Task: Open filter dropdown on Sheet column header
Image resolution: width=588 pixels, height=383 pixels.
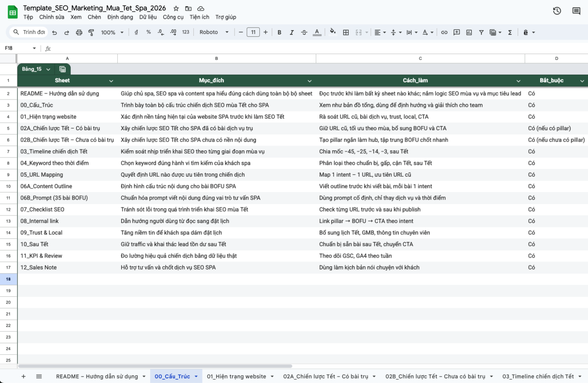Action: click(x=111, y=81)
